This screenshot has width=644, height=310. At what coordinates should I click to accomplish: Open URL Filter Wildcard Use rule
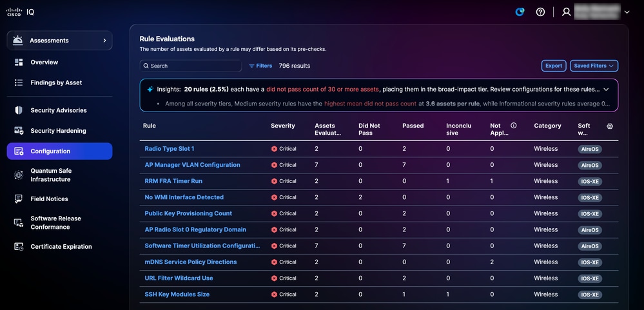point(179,278)
